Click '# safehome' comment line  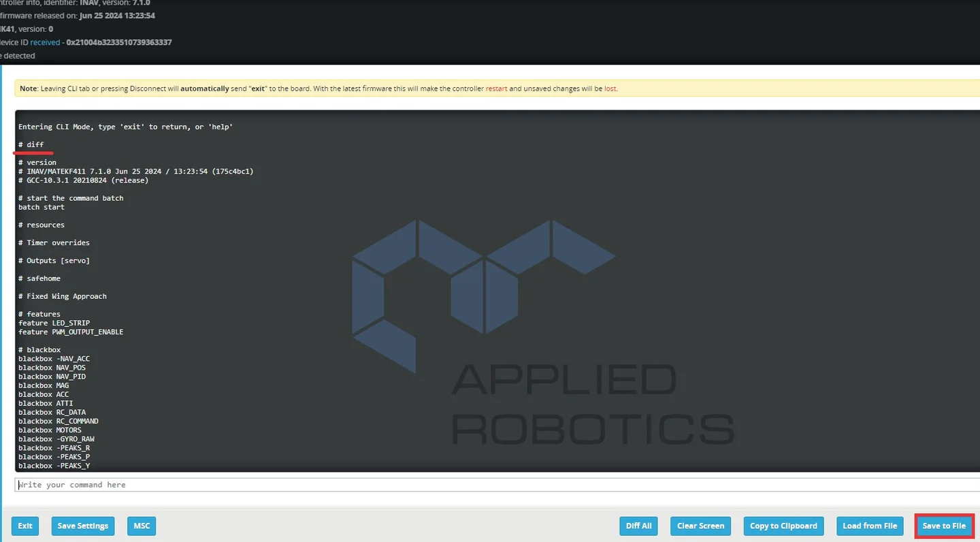pos(39,278)
